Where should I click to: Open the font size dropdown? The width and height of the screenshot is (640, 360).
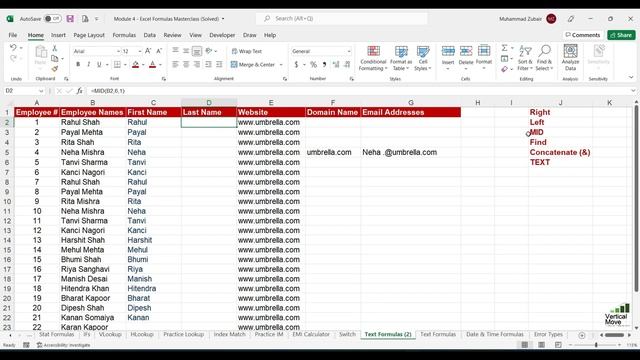(x=140, y=51)
